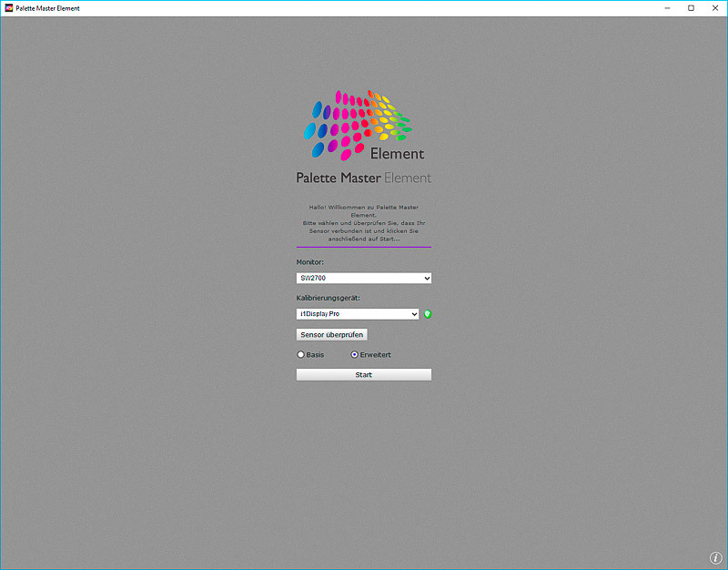Select the Basis radio button

301,354
